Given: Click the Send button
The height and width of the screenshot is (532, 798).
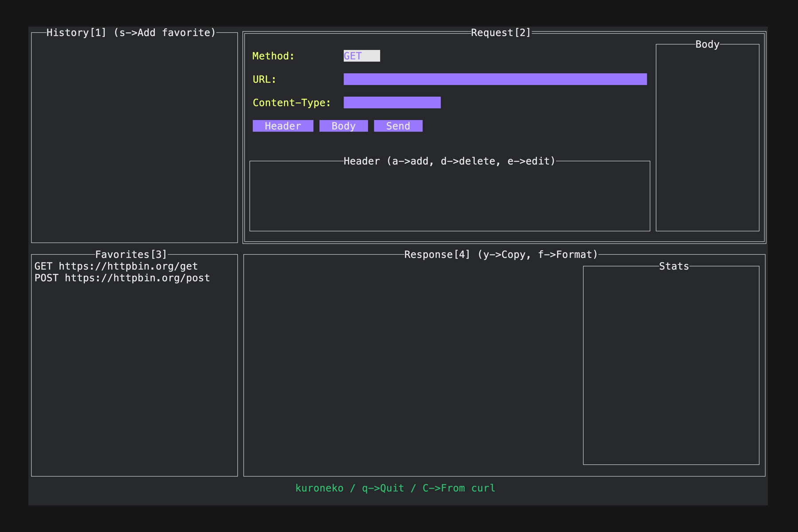Looking at the screenshot, I should 398,126.
